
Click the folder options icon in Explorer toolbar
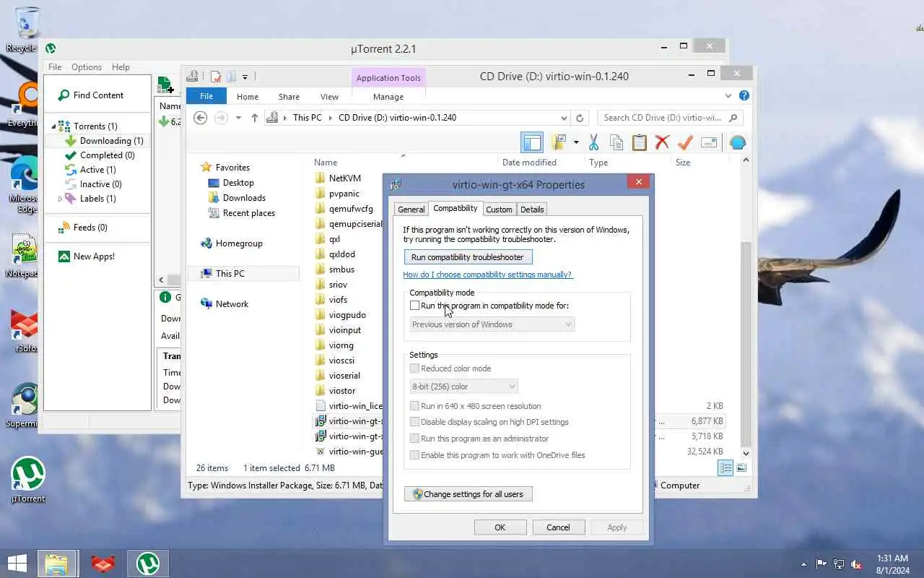(558, 142)
